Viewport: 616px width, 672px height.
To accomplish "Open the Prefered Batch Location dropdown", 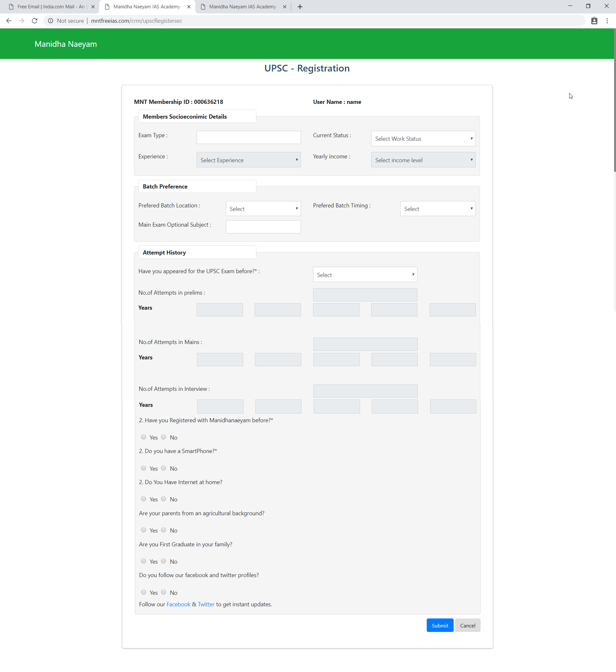I will point(263,209).
